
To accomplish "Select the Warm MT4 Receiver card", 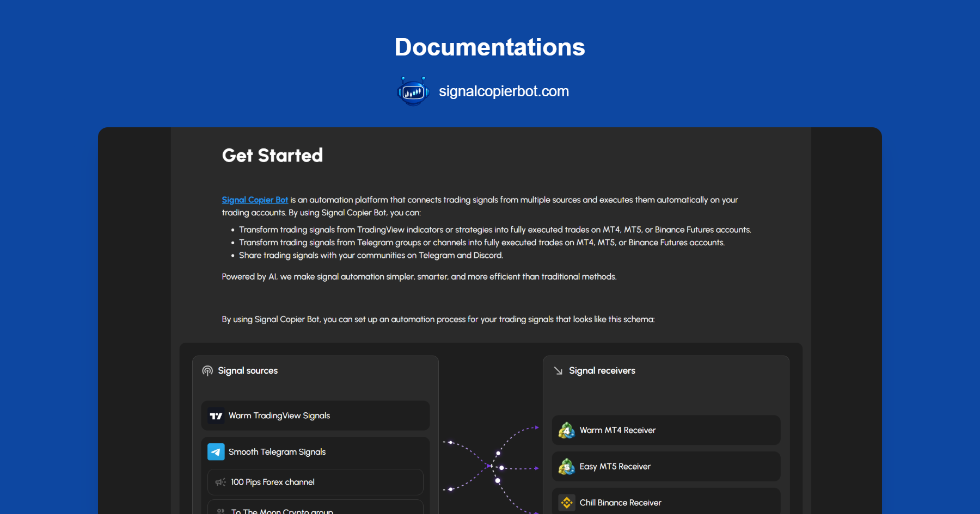I will click(x=666, y=430).
